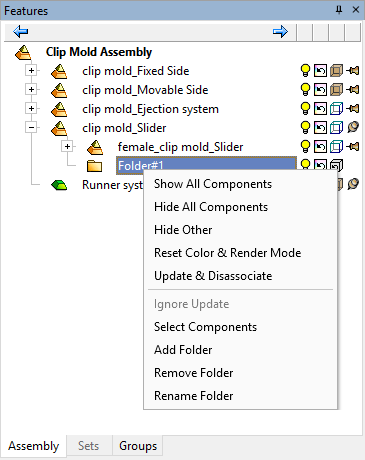The height and width of the screenshot is (460, 365).
Task: Expand the female_clip mold_Slider subassembly
Action: tap(67, 146)
